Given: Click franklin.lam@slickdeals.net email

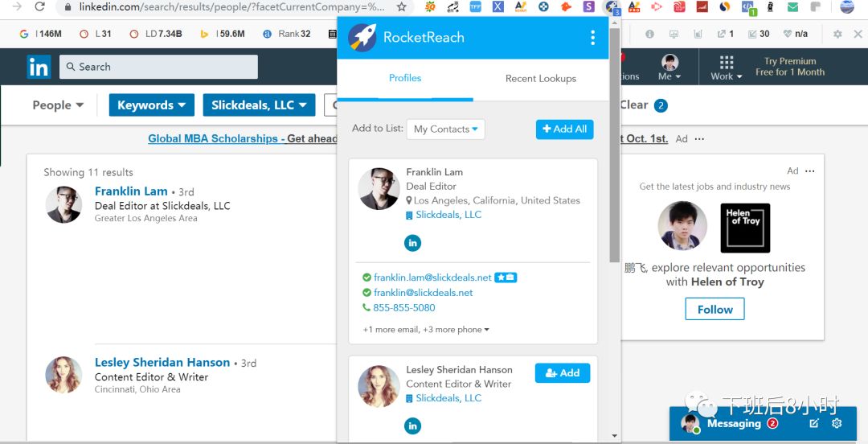Looking at the screenshot, I should point(432,277).
